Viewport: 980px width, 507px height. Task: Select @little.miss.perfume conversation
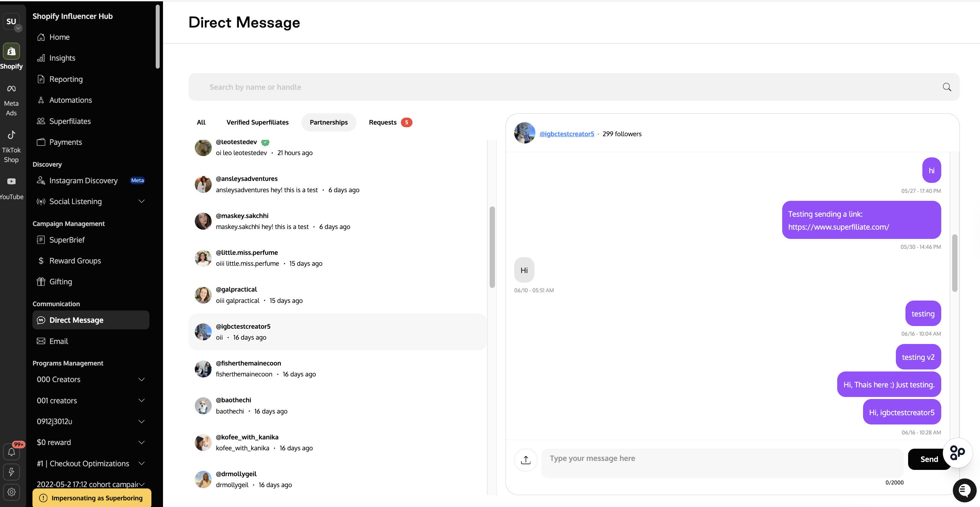pos(338,258)
